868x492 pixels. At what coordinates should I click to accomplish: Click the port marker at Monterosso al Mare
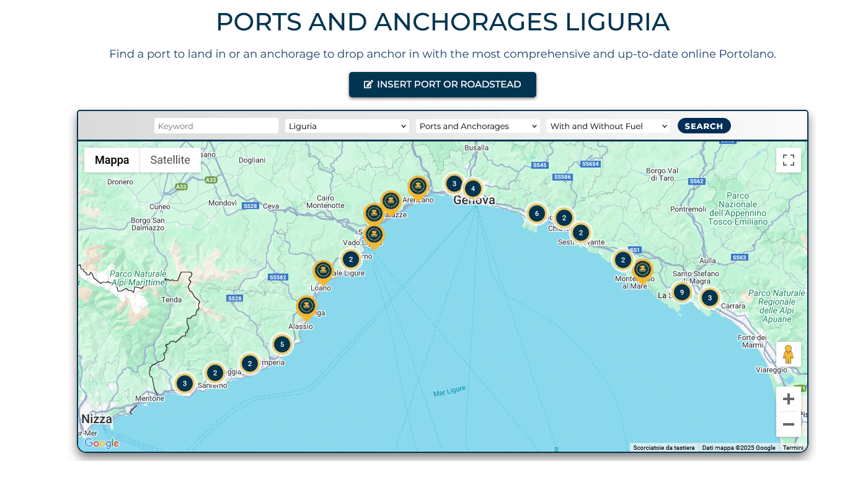642,270
